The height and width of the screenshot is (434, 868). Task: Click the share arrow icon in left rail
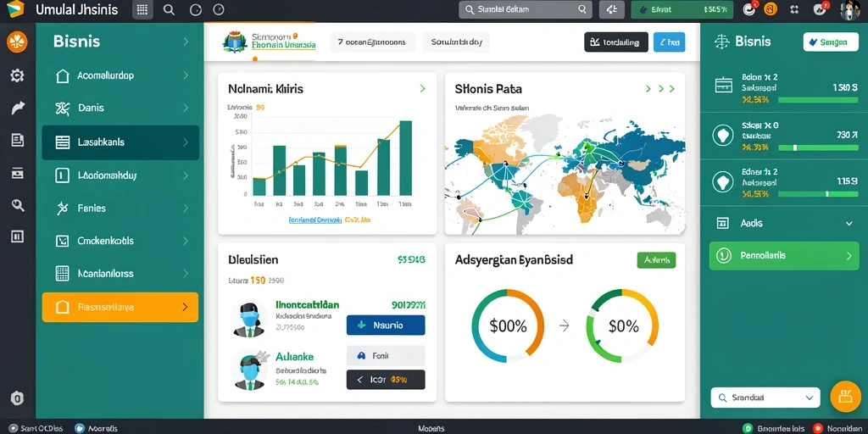coord(17,108)
